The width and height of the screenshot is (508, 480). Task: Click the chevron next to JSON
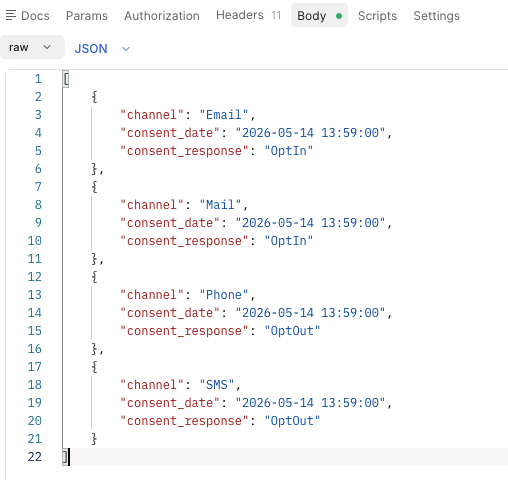[x=126, y=49]
